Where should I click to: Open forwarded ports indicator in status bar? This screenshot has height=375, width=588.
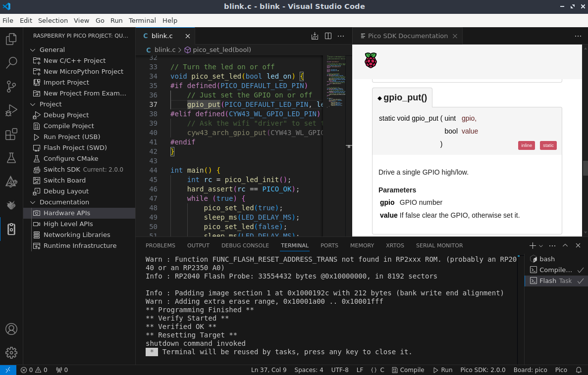(x=62, y=370)
